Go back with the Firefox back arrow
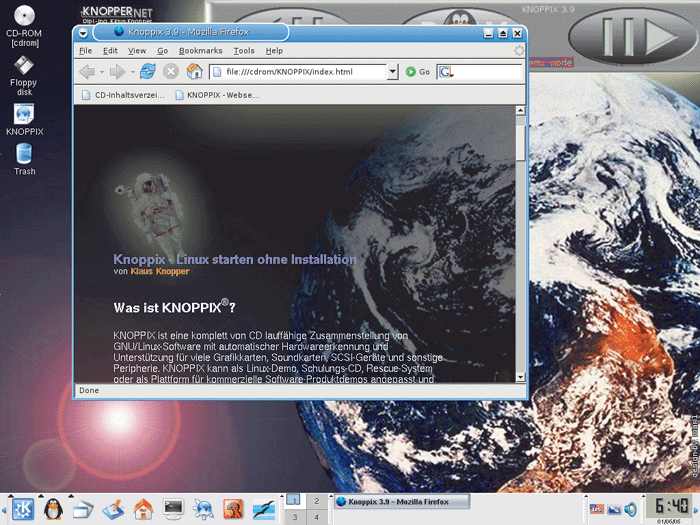 (87, 71)
